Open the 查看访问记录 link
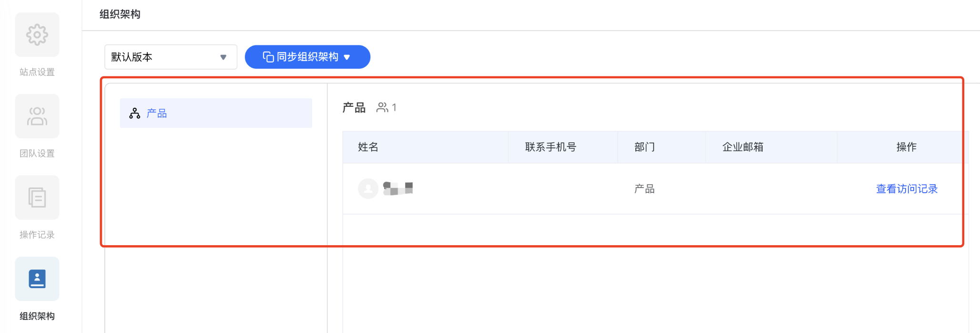The image size is (980, 333). coord(907,189)
